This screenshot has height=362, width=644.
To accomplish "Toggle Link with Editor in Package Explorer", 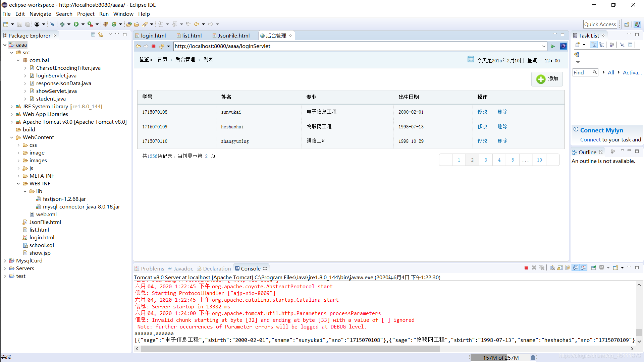I will (x=101, y=35).
